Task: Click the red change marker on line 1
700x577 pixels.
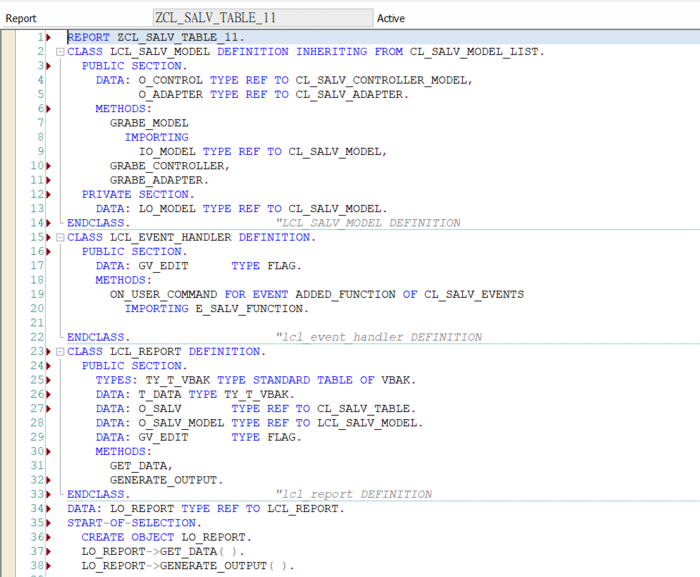Action: pos(49,38)
